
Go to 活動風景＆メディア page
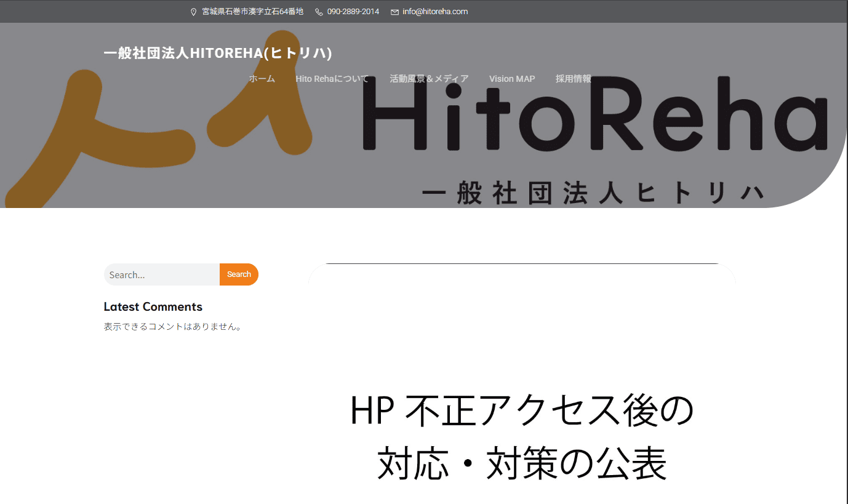coord(429,79)
